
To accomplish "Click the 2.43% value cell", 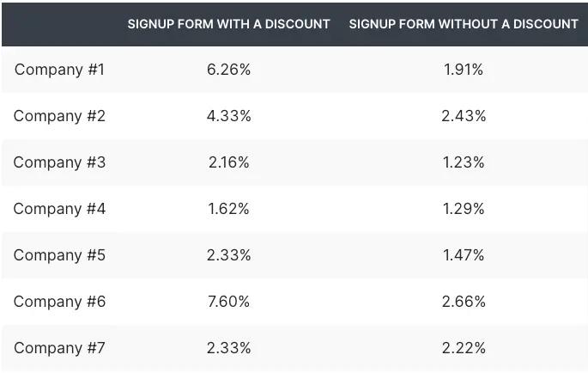I will [464, 116].
